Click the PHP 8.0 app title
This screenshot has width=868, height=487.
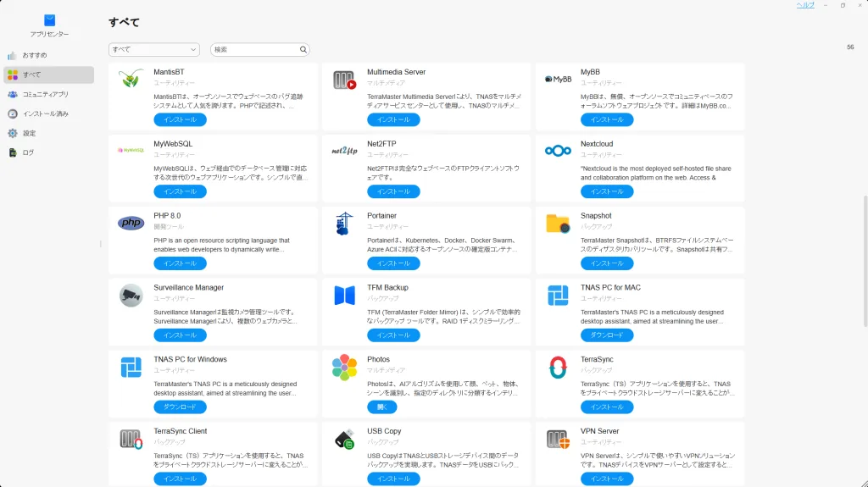click(167, 216)
